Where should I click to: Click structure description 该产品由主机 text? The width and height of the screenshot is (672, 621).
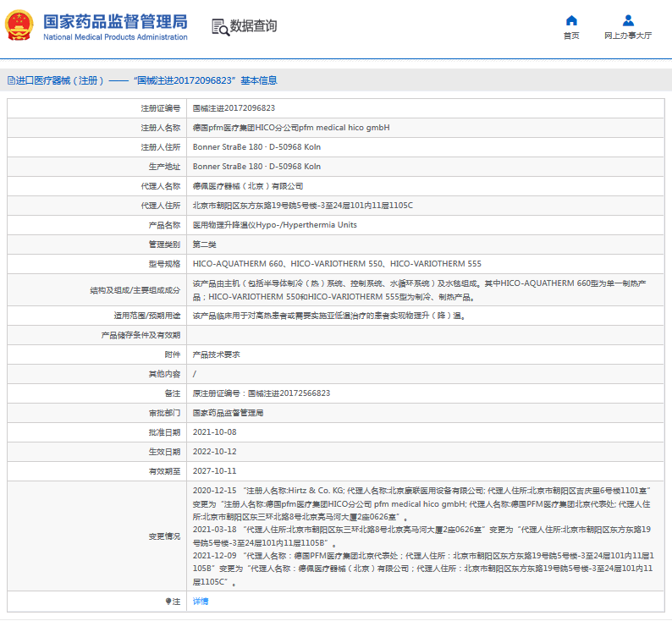click(x=419, y=290)
